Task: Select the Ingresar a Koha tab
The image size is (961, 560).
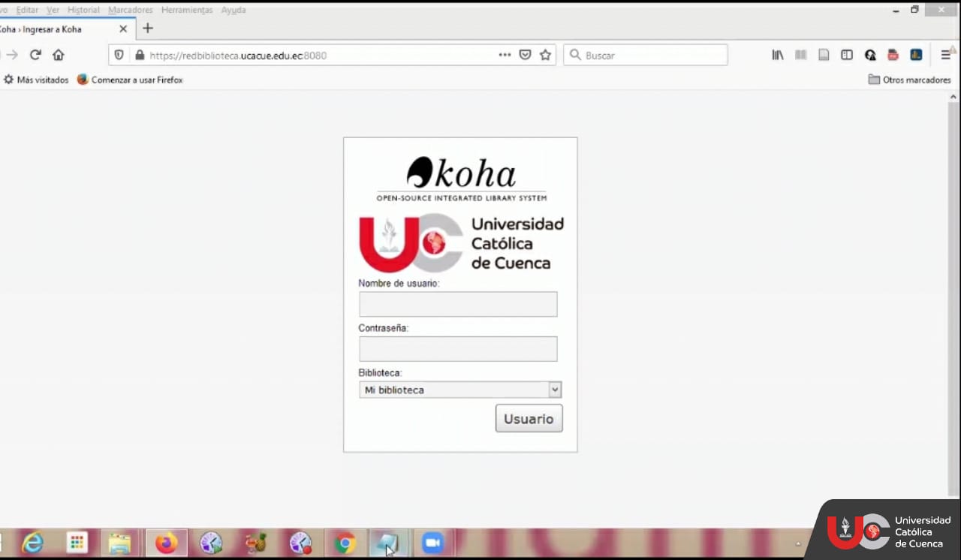Action: click(x=66, y=29)
